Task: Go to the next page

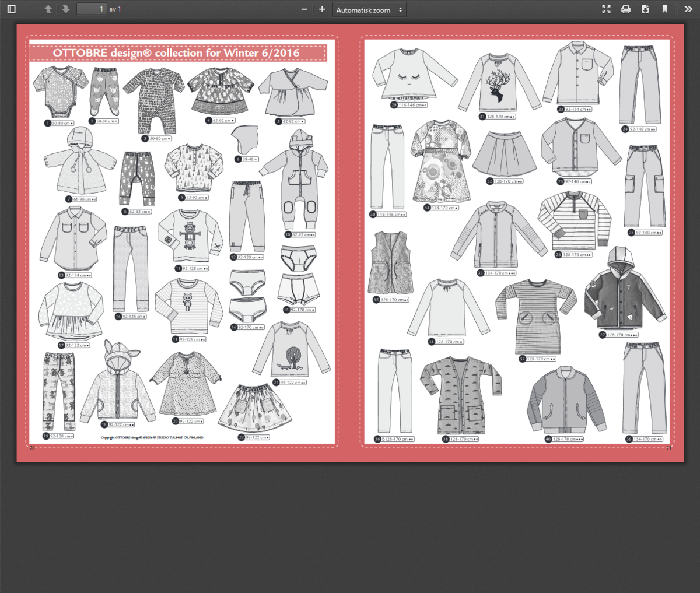Action: click(x=66, y=9)
